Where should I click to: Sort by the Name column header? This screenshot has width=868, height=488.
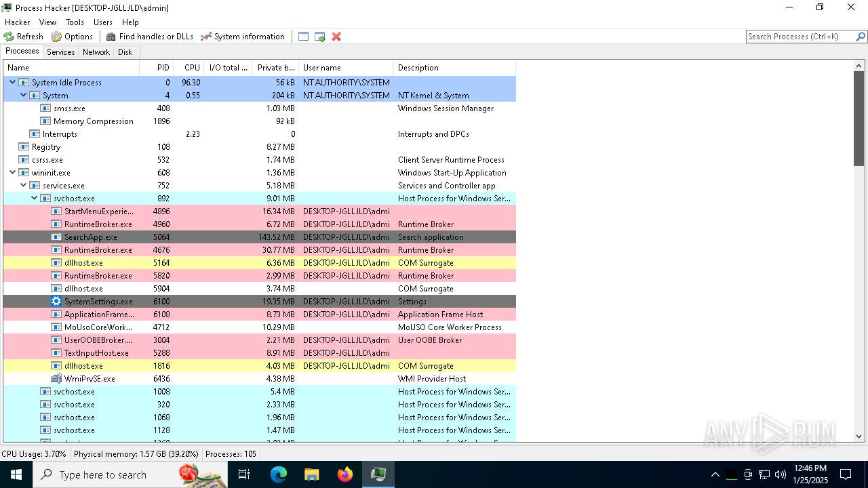71,68
